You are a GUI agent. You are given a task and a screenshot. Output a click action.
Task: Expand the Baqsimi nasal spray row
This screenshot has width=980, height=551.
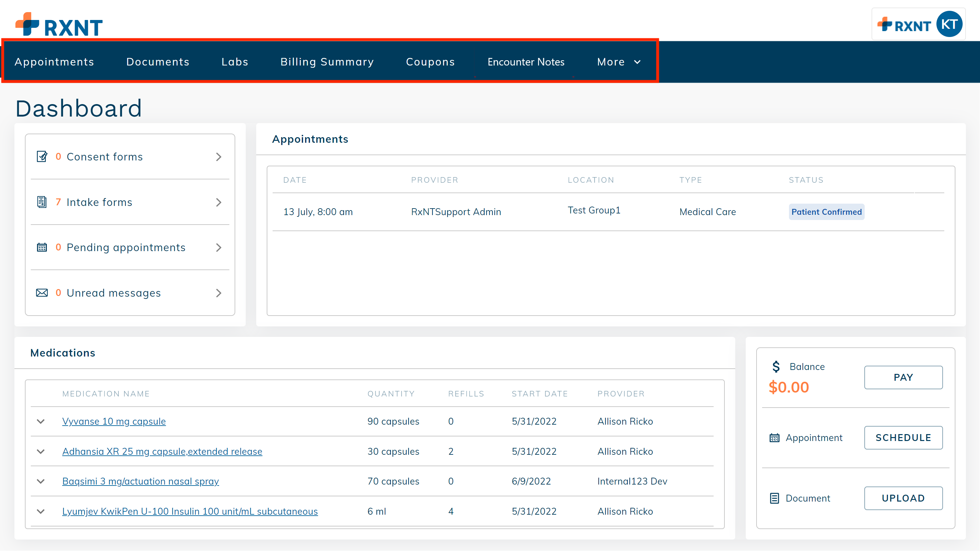(x=41, y=481)
